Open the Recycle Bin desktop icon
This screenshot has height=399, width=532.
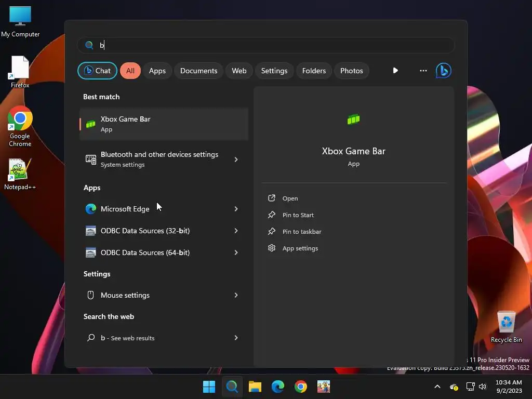(506, 326)
